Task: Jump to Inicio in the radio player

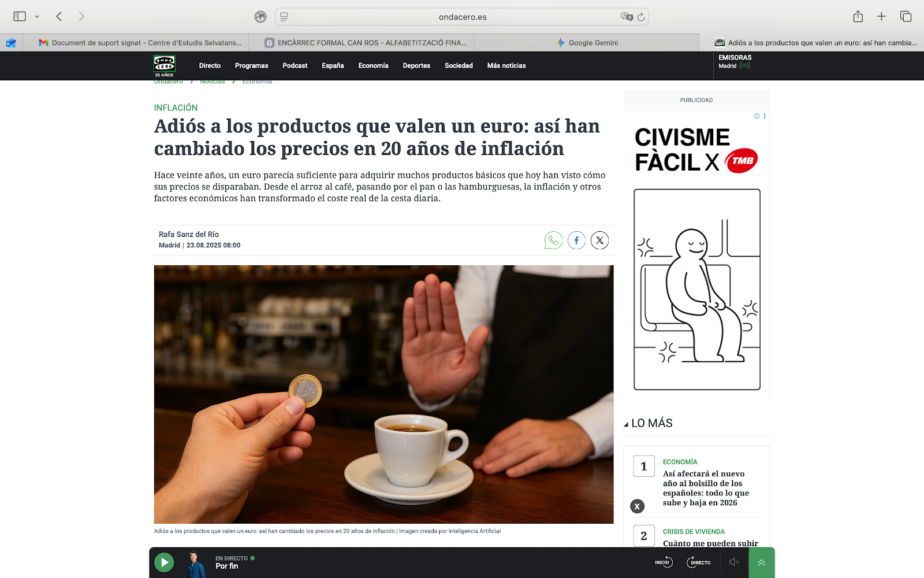Action: [x=664, y=562]
